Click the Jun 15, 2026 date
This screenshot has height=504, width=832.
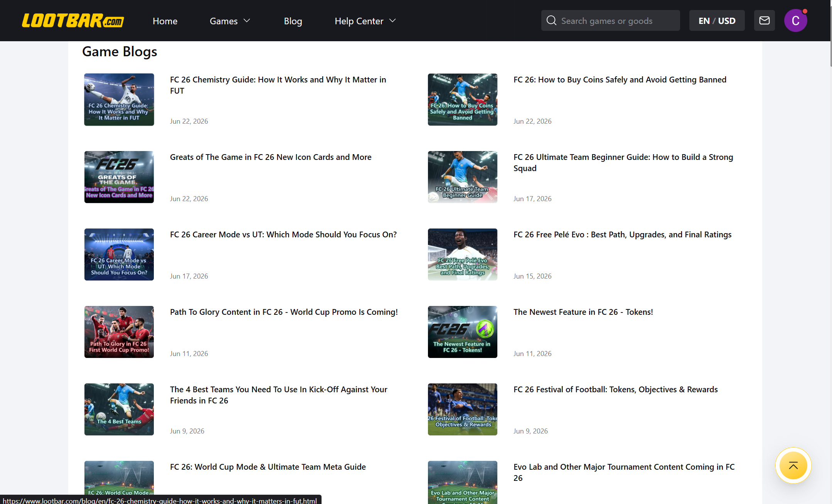pyautogui.click(x=532, y=276)
